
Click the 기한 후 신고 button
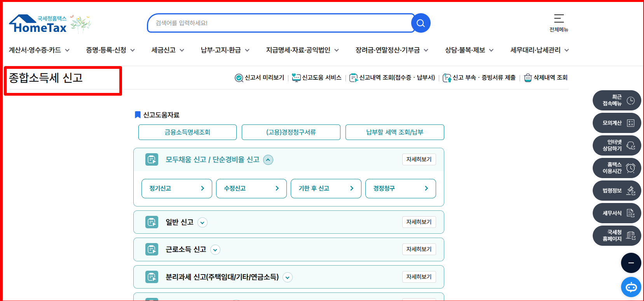pyautogui.click(x=326, y=189)
